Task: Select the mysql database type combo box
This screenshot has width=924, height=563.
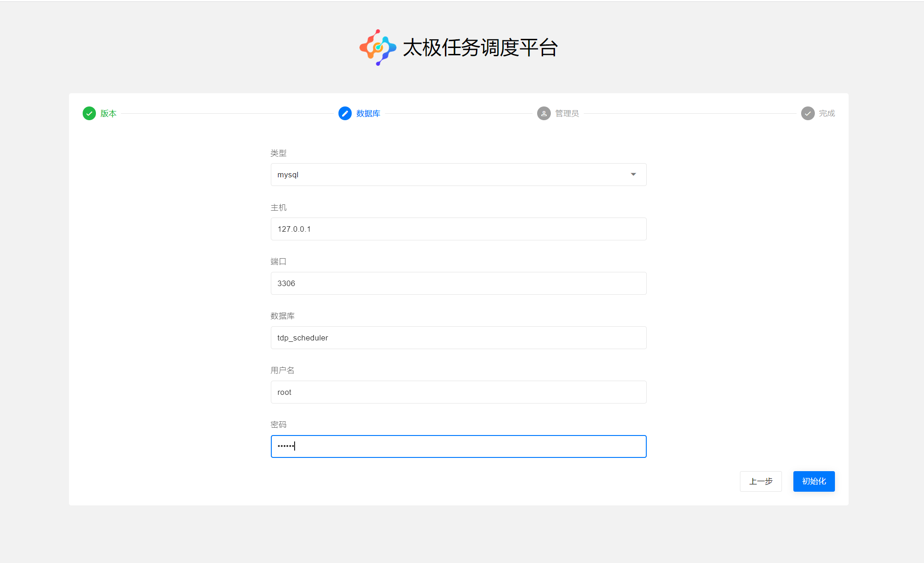Action: point(459,175)
